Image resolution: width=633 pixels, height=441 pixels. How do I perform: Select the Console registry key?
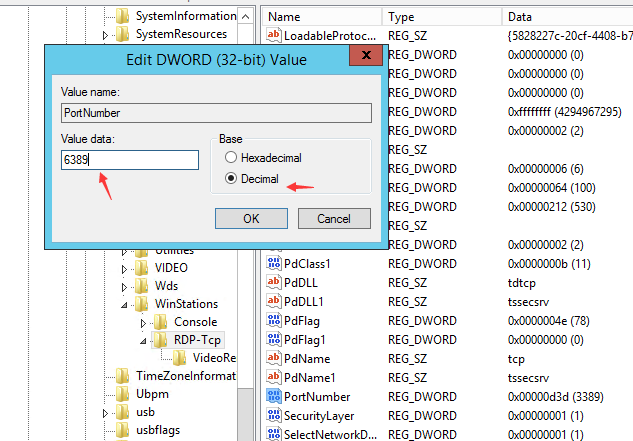click(195, 322)
